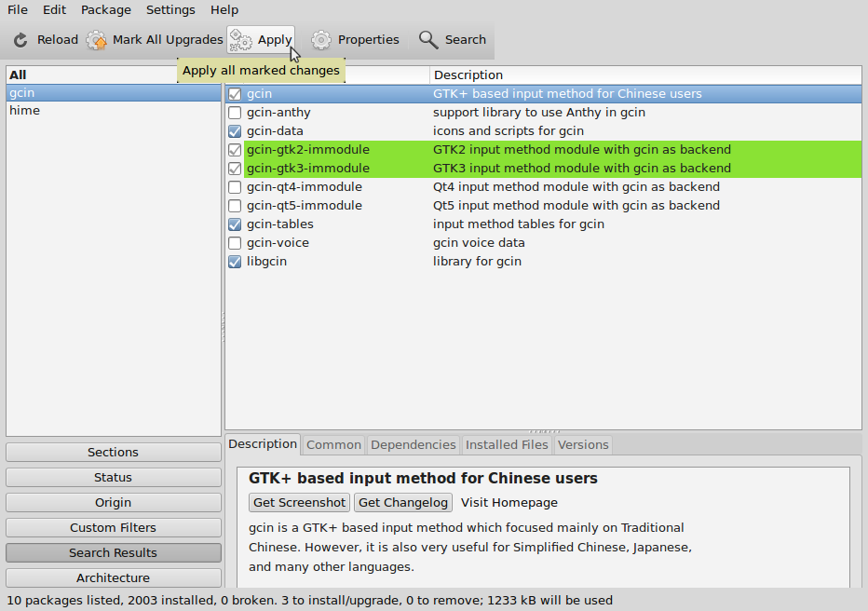
Task: Click 'support library to use Anthy' description
Action: [539, 113]
